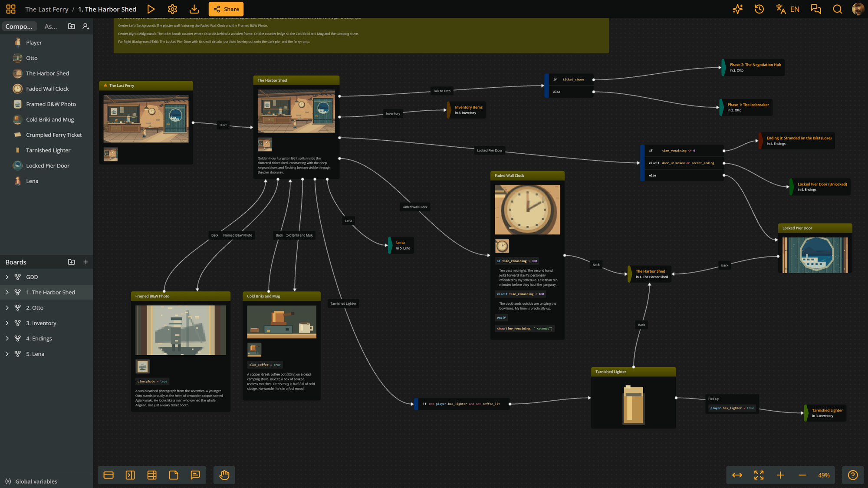This screenshot has width=868, height=488.
Task: Open the Inventory Items jump node
Action: [x=467, y=110]
